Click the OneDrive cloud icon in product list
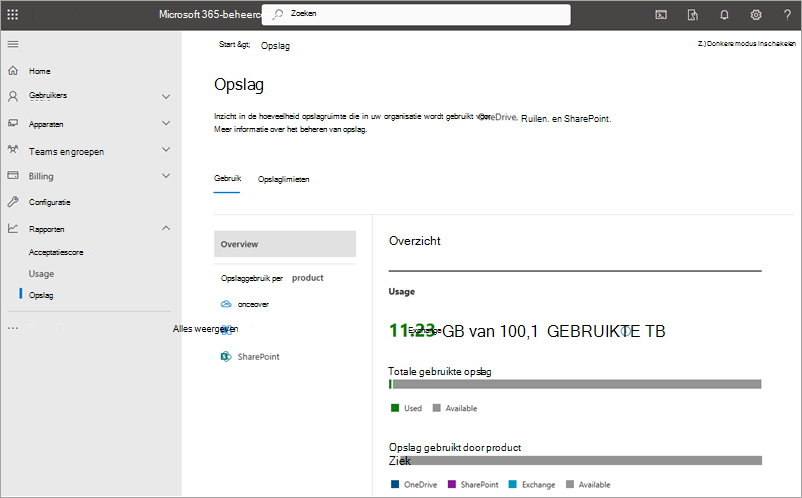This screenshot has width=802, height=498. point(226,304)
